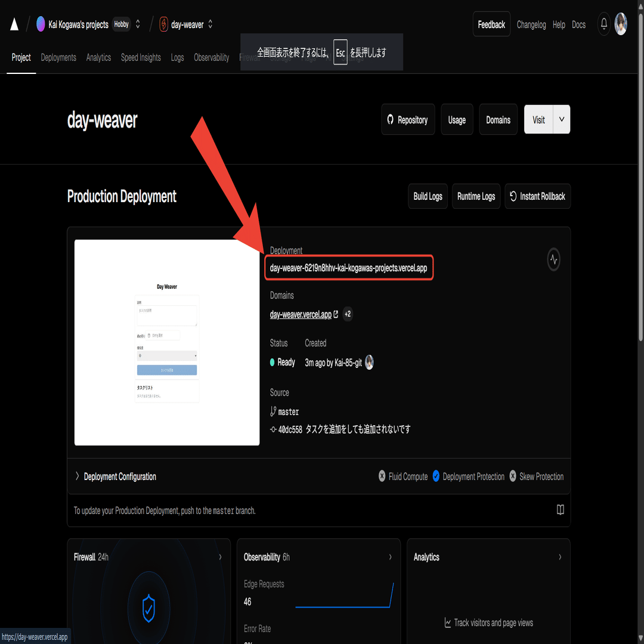644x644 pixels.
Task: Click the Day Weaver deployment preview thumbnail
Action: pos(167,342)
